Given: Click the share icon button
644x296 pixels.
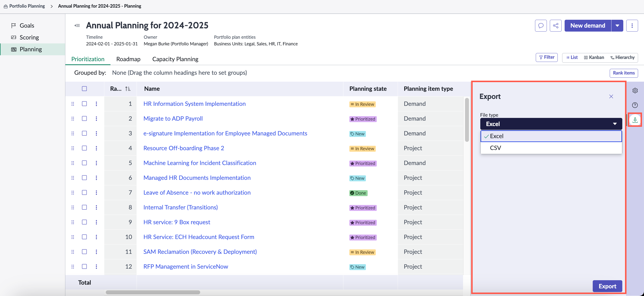Looking at the screenshot, I should pos(555,25).
